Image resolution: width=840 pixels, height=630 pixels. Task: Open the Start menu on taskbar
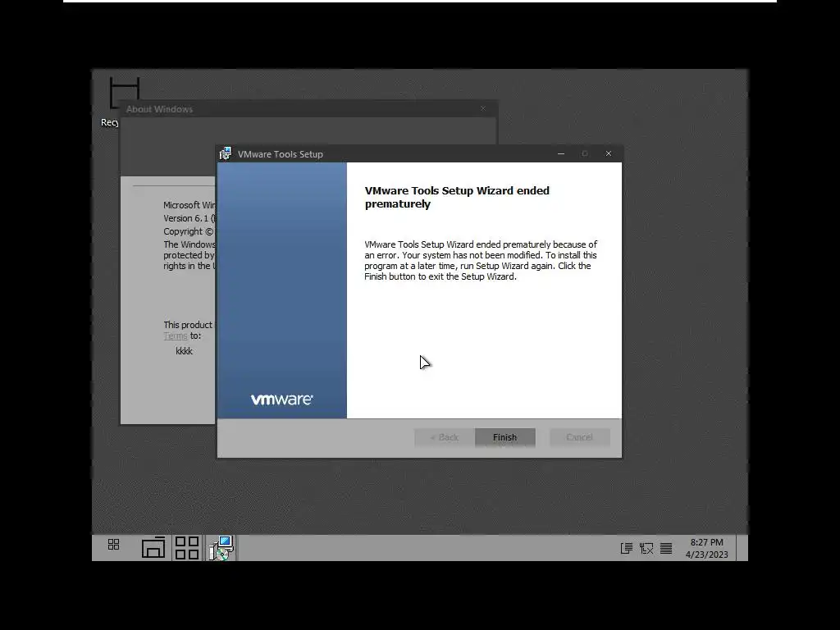pyautogui.click(x=113, y=545)
